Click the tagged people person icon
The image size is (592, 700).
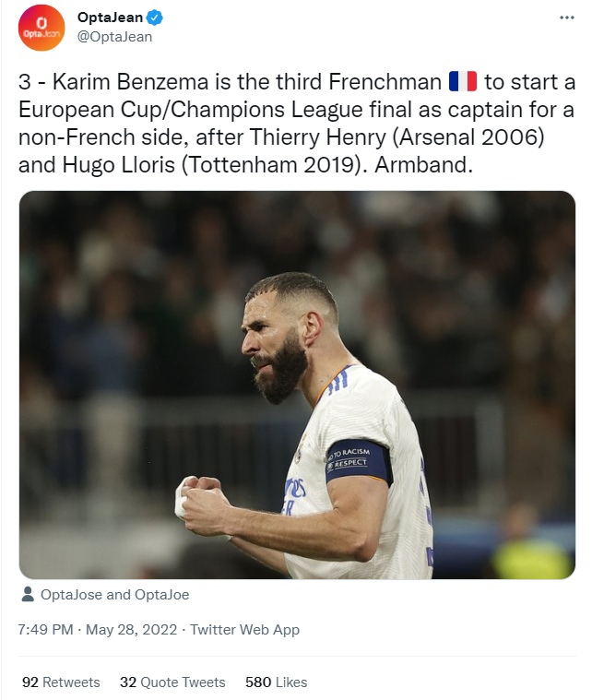pos(28,594)
